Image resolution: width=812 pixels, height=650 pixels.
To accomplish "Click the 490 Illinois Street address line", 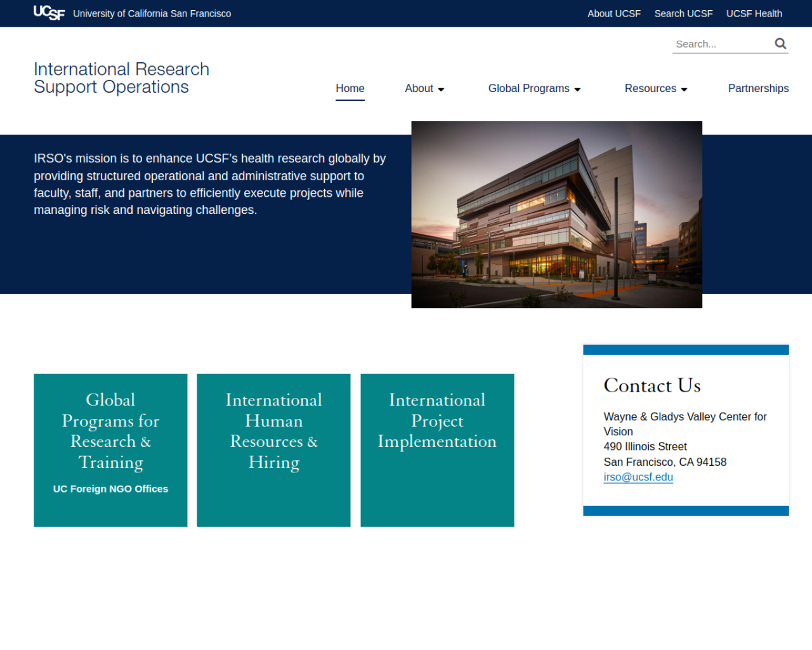I will pyautogui.click(x=645, y=447).
